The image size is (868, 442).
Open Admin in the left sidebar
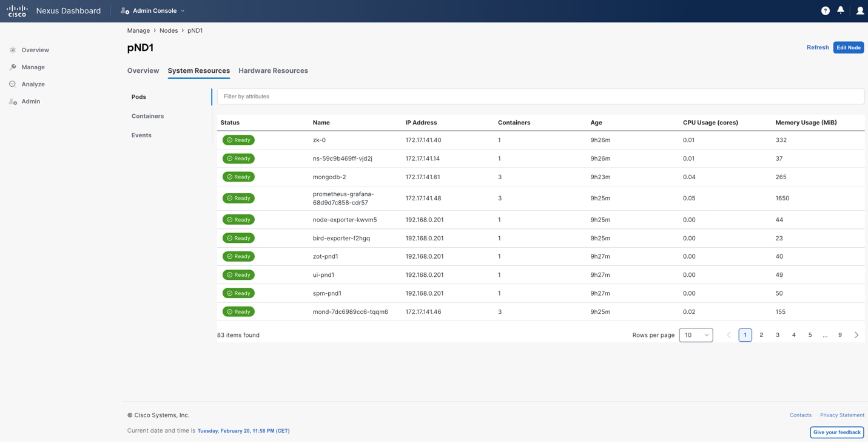pos(31,101)
